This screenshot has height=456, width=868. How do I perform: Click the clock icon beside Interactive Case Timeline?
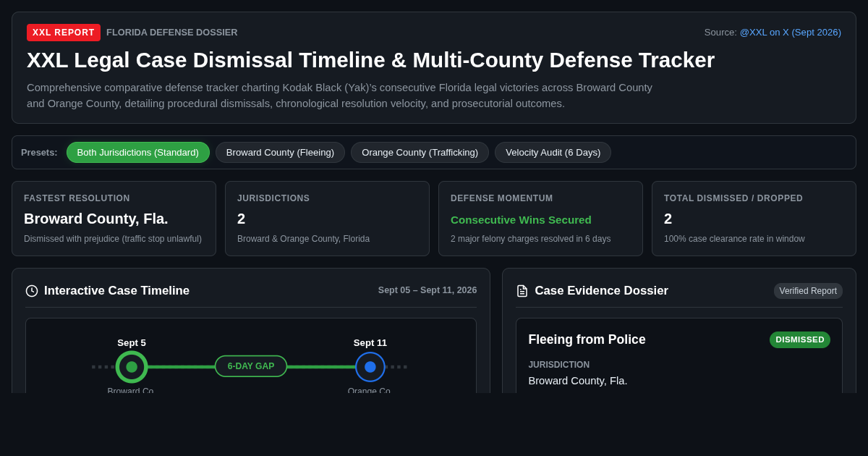click(32, 291)
